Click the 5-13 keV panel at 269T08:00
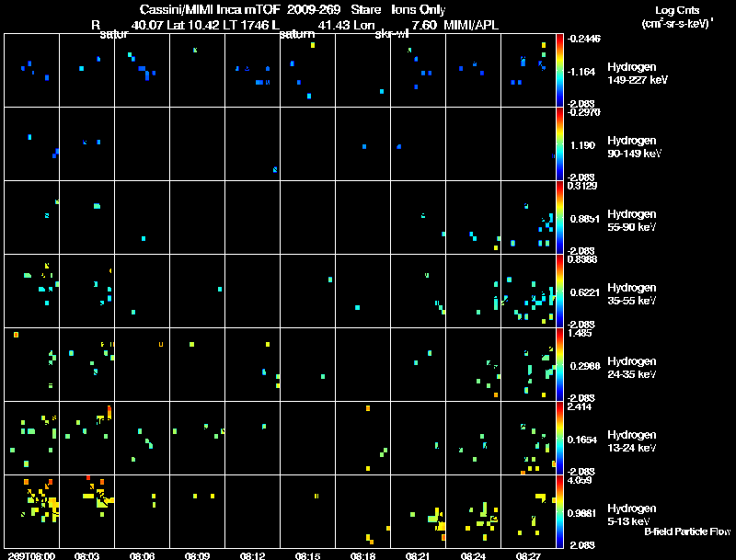Screen dimensions: 736x560 (x=31, y=511)
